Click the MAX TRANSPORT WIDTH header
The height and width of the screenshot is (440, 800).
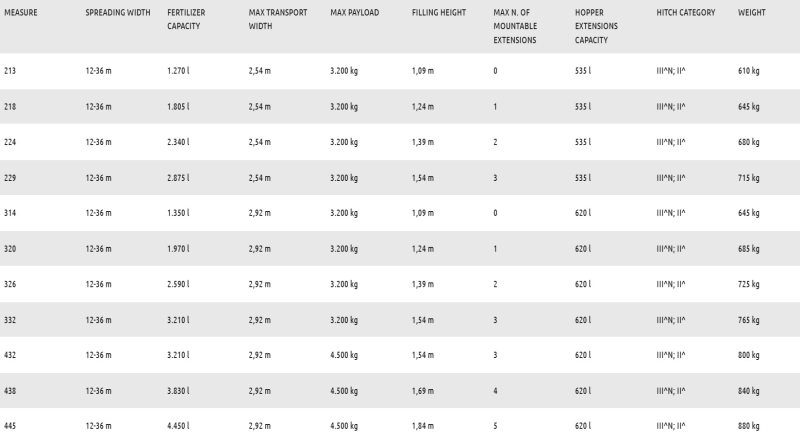pos(278,19)
